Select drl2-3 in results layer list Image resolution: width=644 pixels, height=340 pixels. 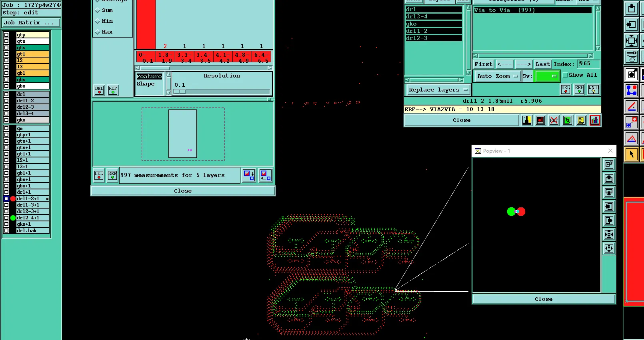(434, 38)
